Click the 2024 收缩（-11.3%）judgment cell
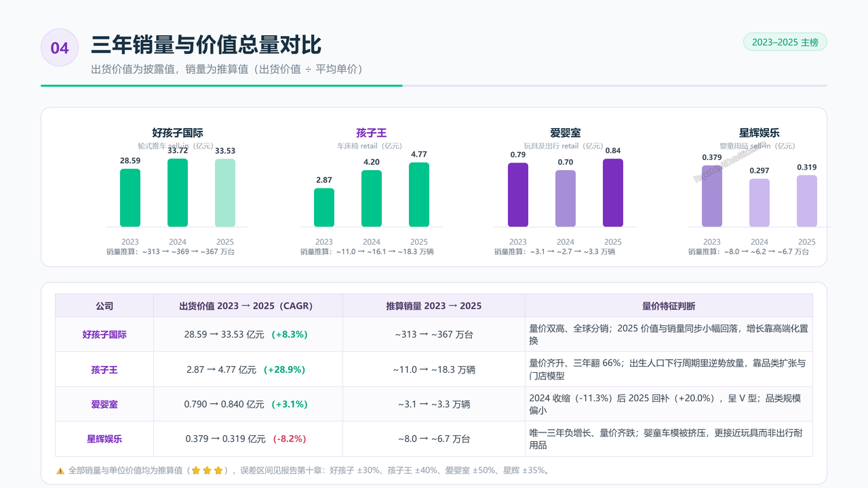 [x=669, y=404]
